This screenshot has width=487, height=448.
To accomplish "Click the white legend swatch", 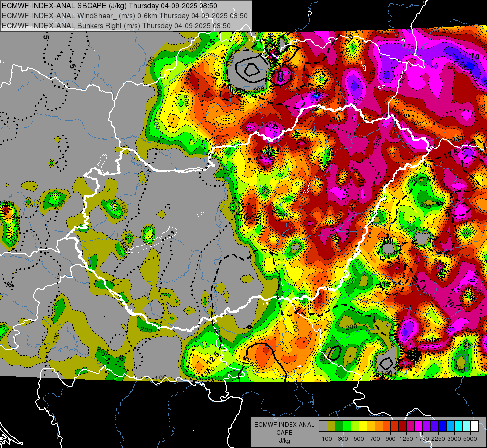I will pos(474,426).
